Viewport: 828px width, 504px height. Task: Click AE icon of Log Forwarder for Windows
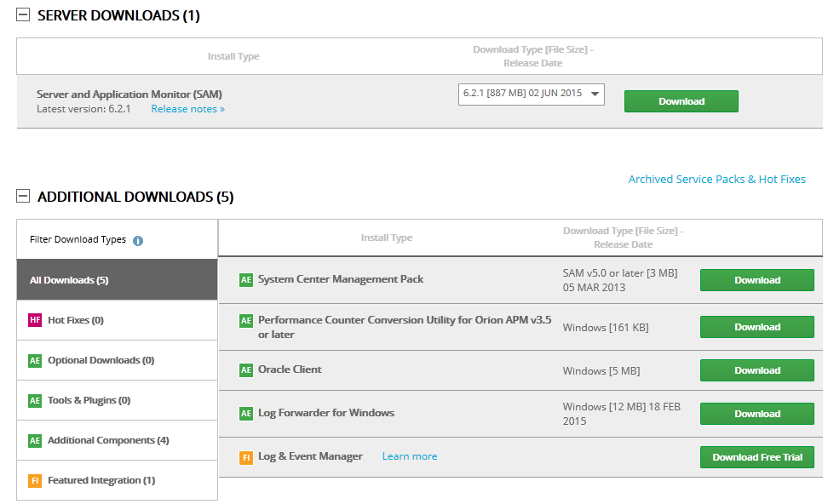(246, 413)
